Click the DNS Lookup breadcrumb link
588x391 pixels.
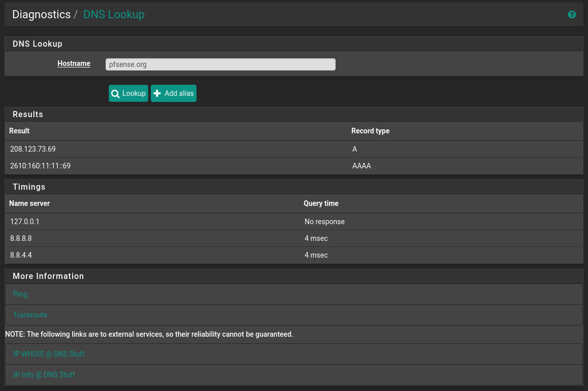(114, 14)
